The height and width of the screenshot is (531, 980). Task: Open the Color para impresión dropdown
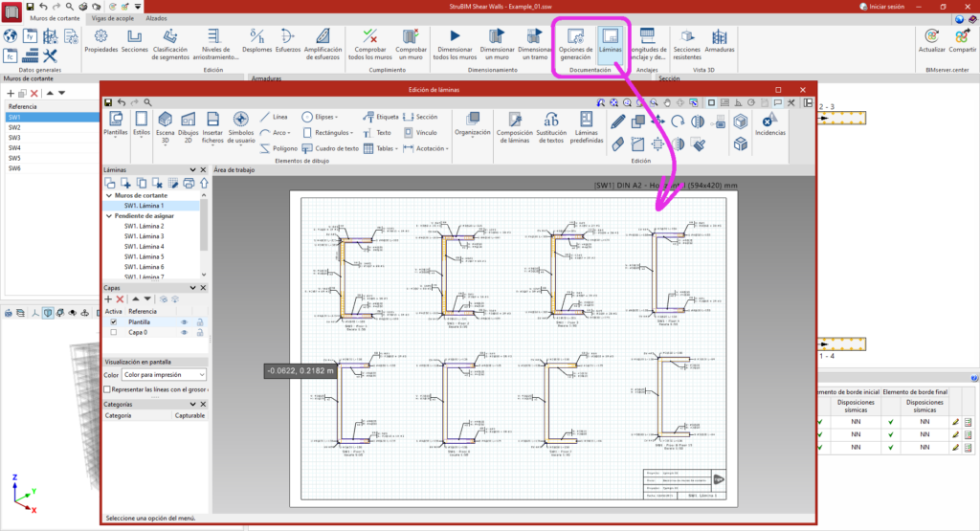click(164, 375)
